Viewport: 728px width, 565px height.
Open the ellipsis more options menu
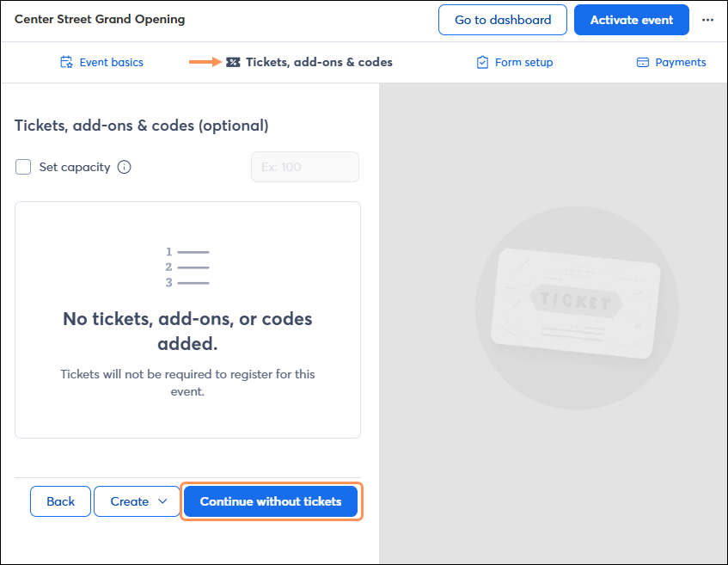(x=707, y=19)
